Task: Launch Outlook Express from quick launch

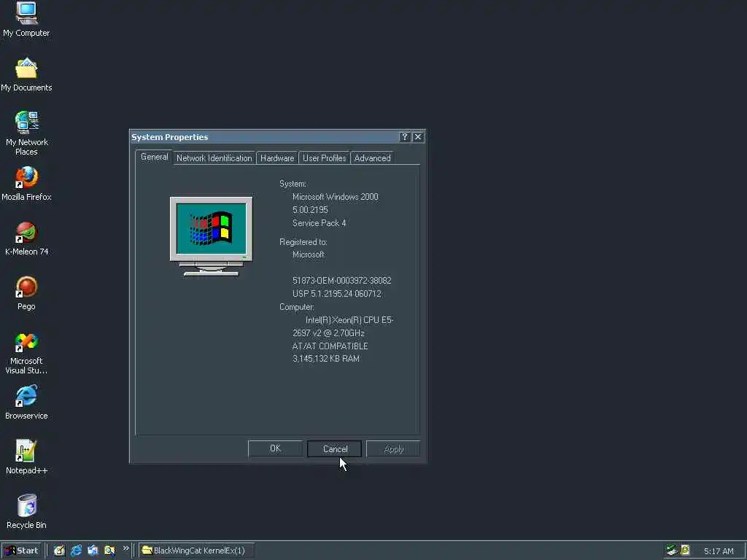Action: point(93,551)
